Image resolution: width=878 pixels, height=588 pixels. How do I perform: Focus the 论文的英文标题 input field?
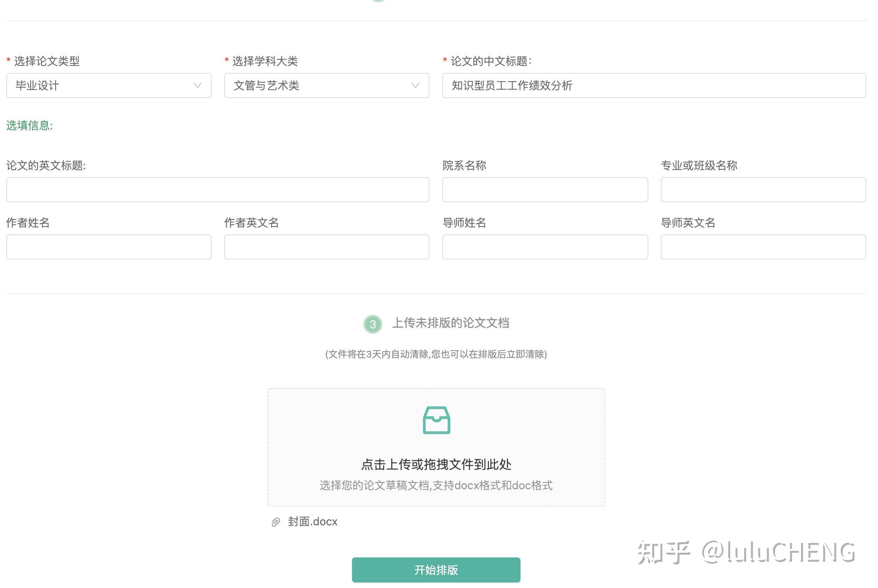point(218,190)
